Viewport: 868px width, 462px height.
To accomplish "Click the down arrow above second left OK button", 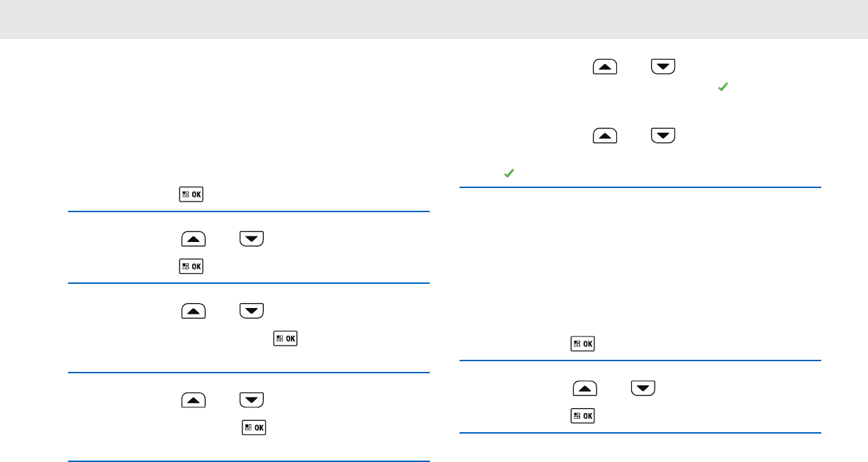I will (251, 240).
